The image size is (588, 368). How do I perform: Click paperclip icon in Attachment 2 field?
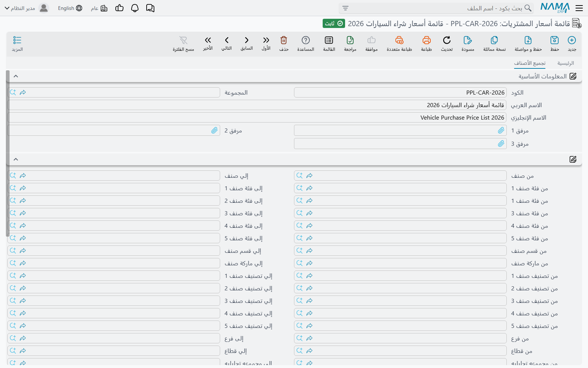point(214,130)
